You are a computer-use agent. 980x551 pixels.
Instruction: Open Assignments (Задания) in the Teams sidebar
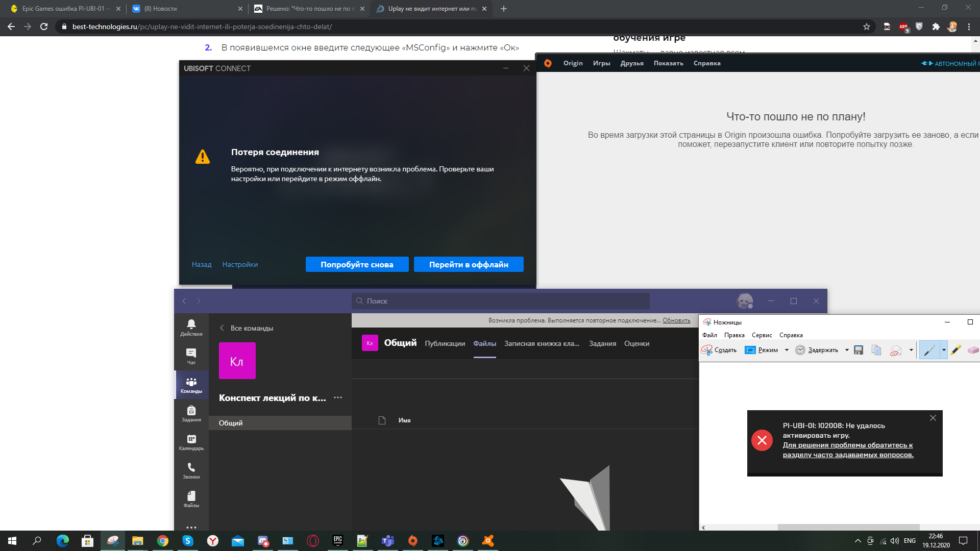click(x=191, y=413)
